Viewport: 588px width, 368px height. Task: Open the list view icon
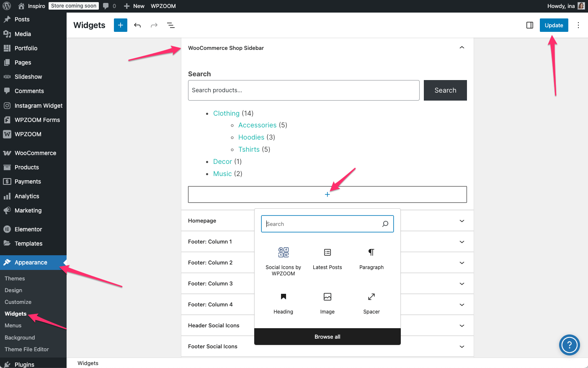(x=171, y=25)
